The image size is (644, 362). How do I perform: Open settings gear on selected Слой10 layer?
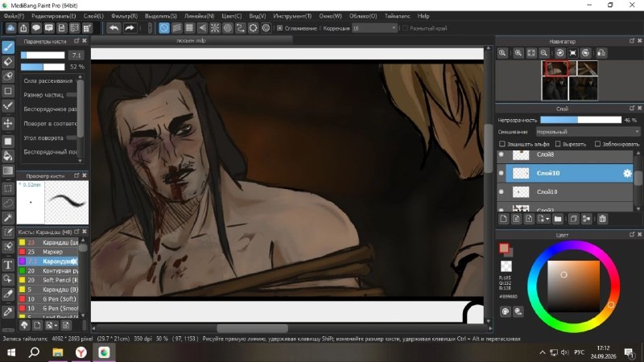627,173
